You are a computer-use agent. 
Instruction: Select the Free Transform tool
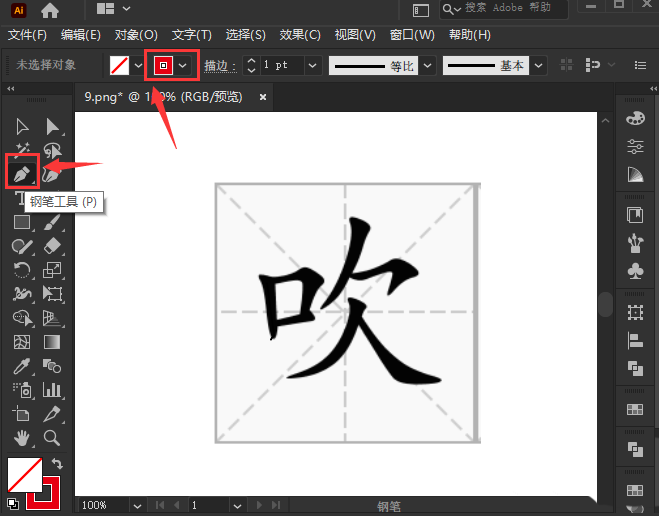tap(52, 294)
